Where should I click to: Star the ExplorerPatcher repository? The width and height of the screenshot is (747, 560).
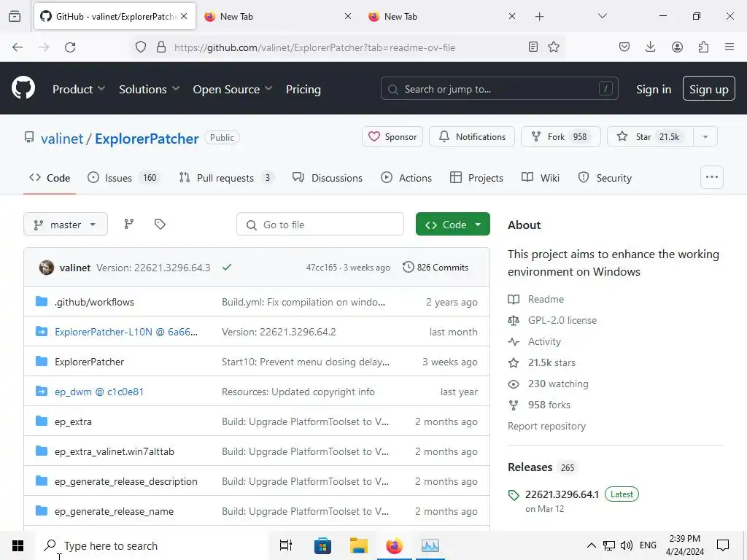pos(650,136)
